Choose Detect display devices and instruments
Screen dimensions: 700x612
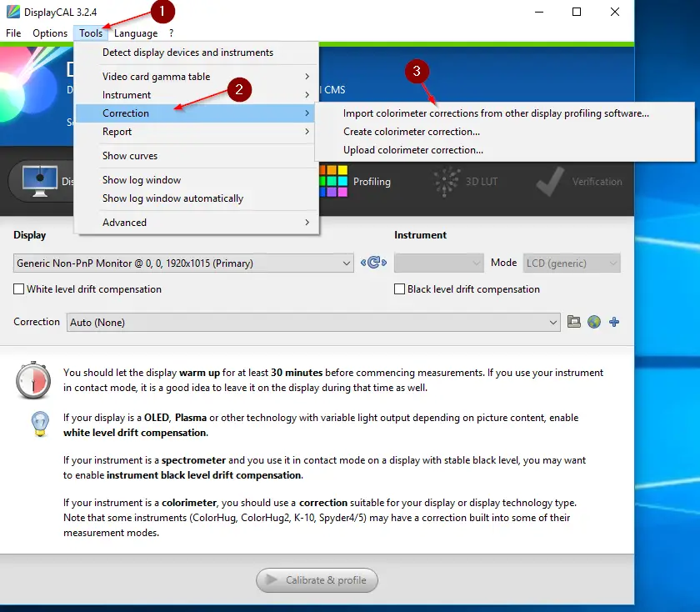[x=197, y=53]
